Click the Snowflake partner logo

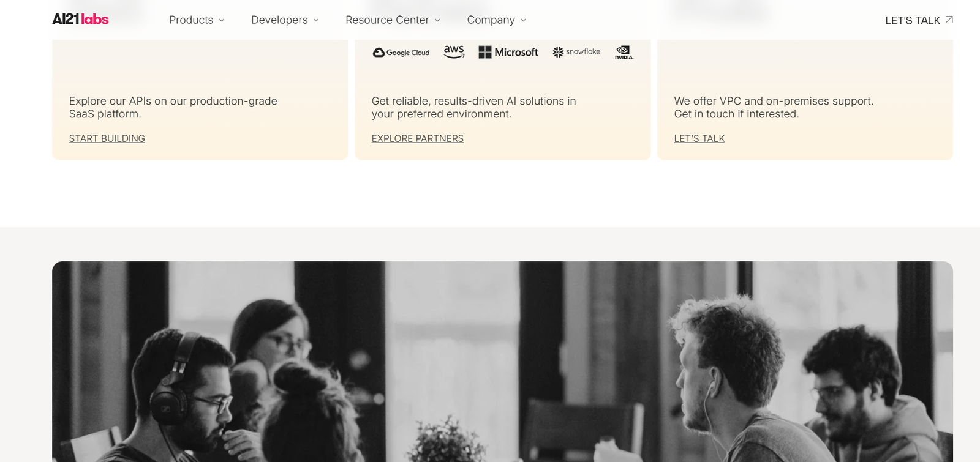576,52
